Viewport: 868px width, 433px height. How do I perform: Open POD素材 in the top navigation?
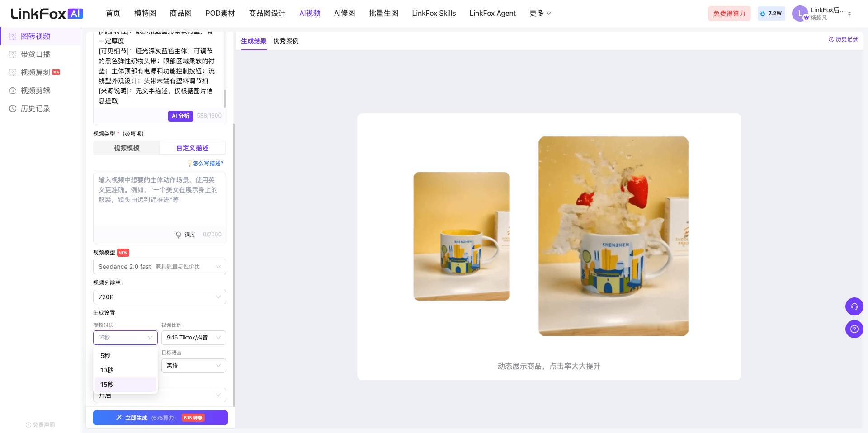pyautogui.click(x=220, y=14)
